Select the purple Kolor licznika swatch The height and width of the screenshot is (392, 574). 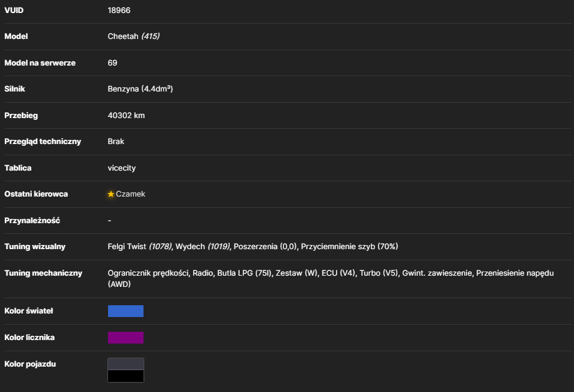(x=126, y=338)
